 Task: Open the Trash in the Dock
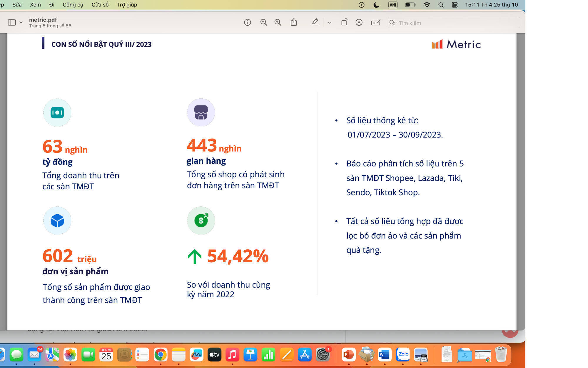tap(501, 354)
